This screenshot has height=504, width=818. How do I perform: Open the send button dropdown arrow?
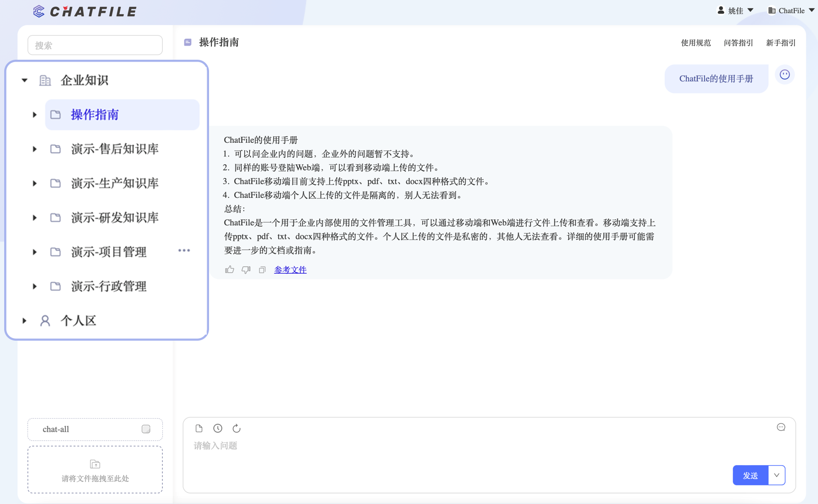(776, 476)
